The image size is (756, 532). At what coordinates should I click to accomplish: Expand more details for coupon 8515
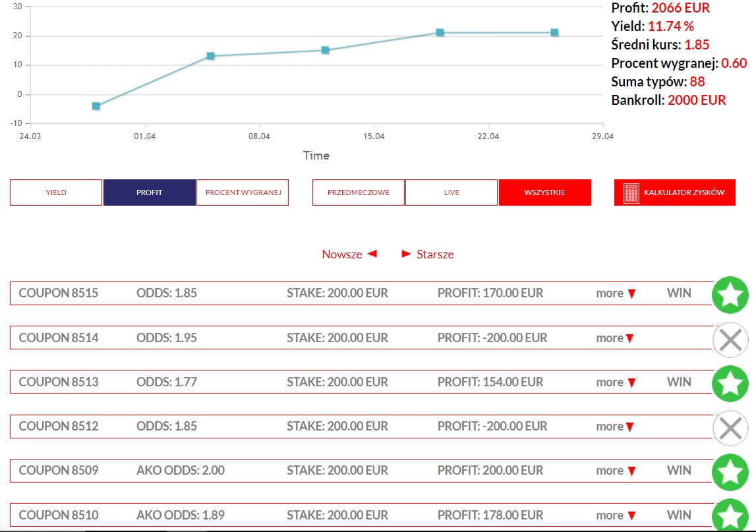[616, 293]
